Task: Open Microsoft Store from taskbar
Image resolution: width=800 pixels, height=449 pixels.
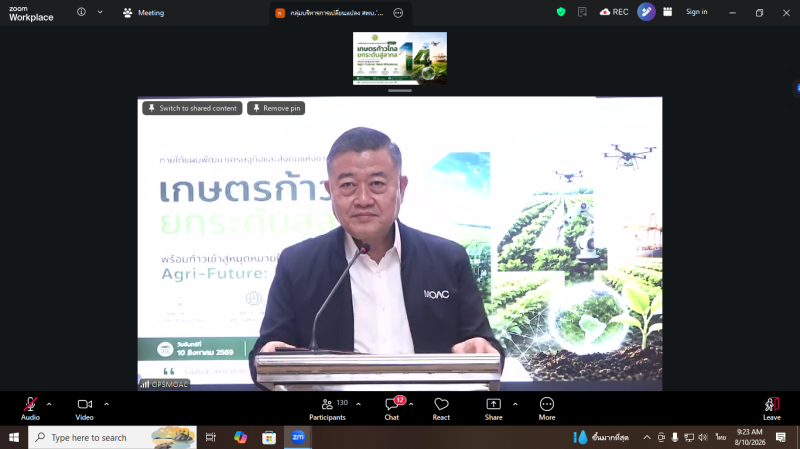Action: [x=269, y=437]
